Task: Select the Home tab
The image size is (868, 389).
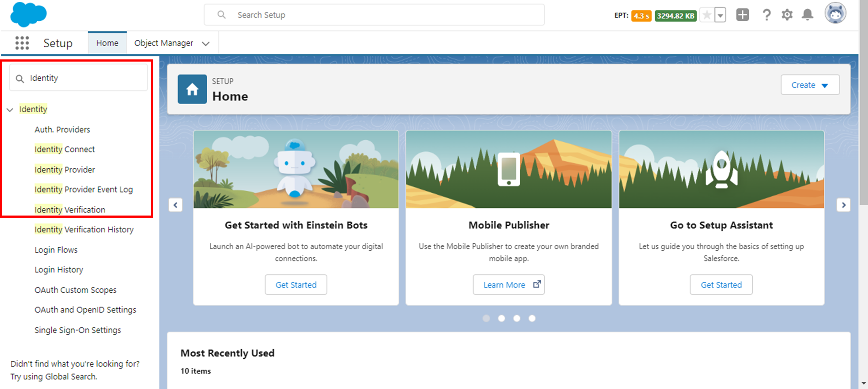Action: (x=107, y=43)
